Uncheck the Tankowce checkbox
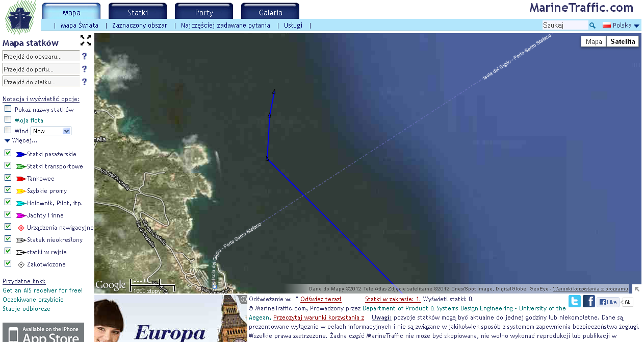This screenshot has width=644, height=342. point(8,178)
